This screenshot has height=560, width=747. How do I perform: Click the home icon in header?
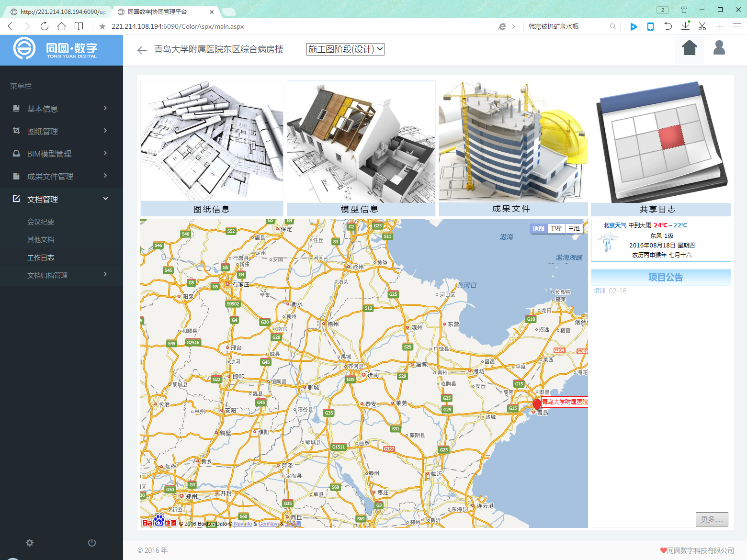tap(689, 48)
